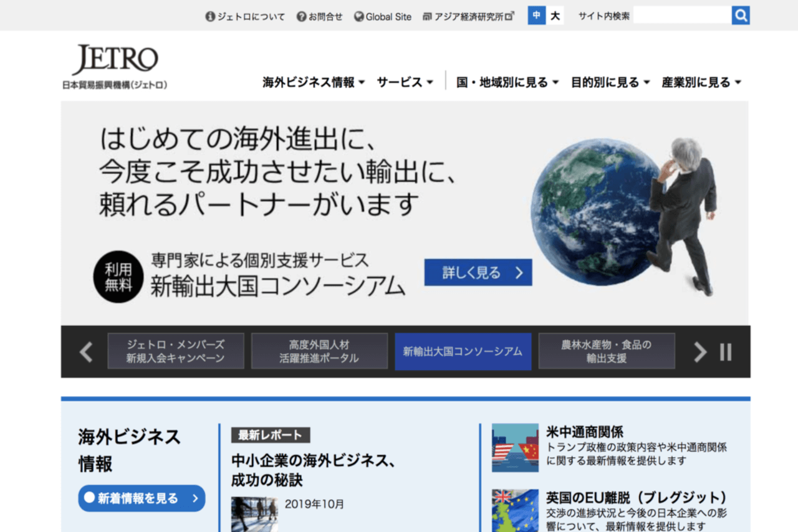Screen dimensions: 798x532
Task: Click the external link icon after アジア経済研究所
Action: point(509,17)
